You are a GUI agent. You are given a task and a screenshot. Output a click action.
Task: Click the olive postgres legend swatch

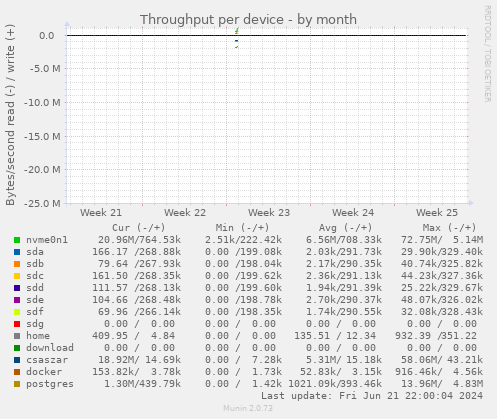coord(17,384)
